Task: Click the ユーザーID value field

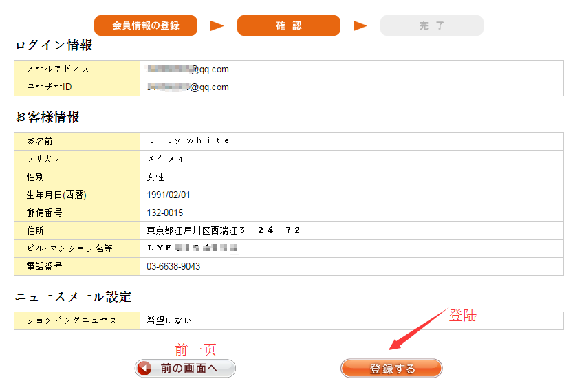Action: click(x=188, y=87)
